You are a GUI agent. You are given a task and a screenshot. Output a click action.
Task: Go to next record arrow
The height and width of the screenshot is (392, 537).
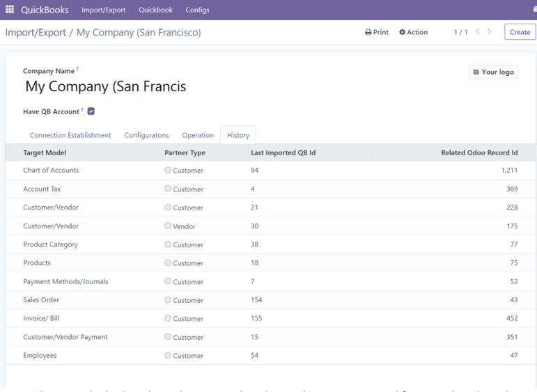(x=489, y=31)
